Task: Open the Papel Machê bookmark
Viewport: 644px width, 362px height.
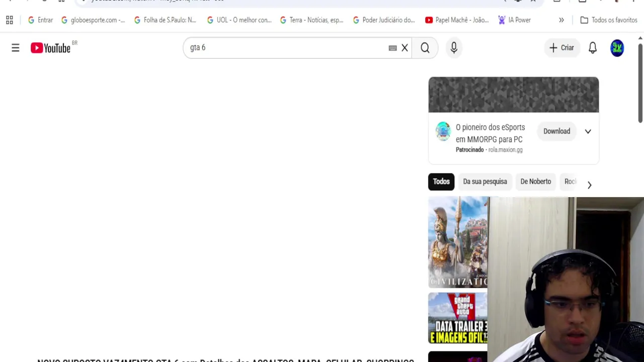Action: (x=457, y=20)
